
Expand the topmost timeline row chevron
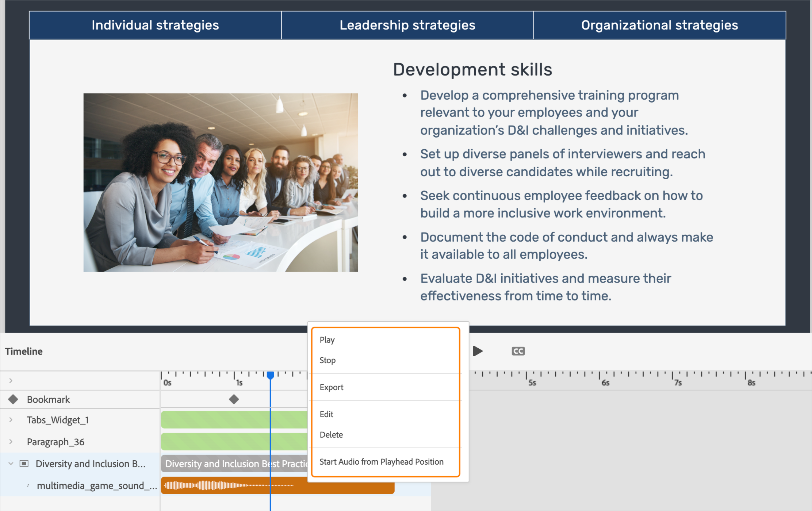coord(11,380)
